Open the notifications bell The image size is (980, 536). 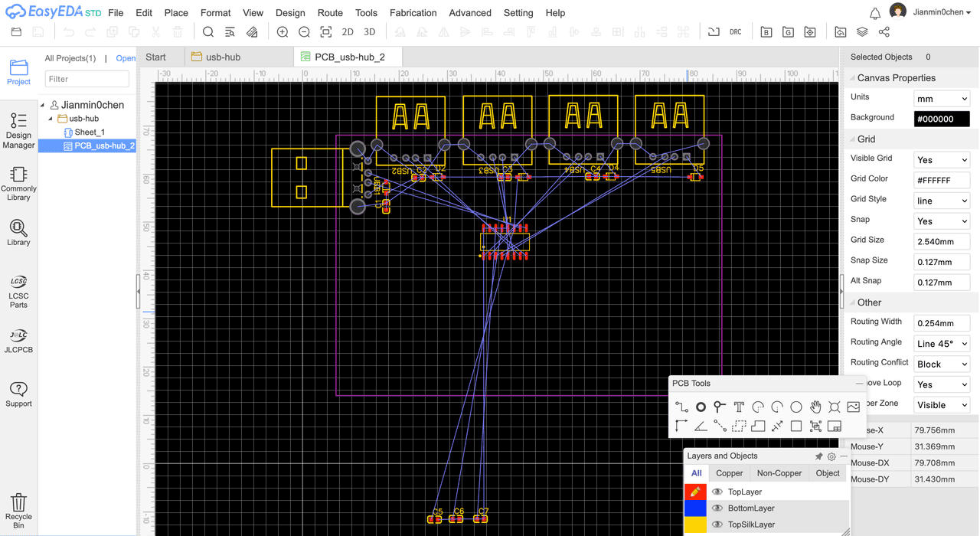tap(875, 13)
